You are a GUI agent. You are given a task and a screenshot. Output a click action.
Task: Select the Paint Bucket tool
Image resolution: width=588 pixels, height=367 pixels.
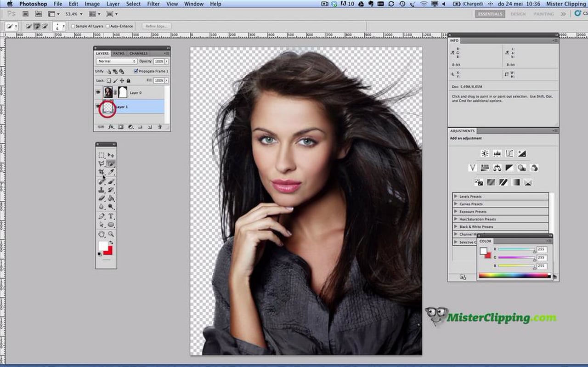tap(111, 198)
